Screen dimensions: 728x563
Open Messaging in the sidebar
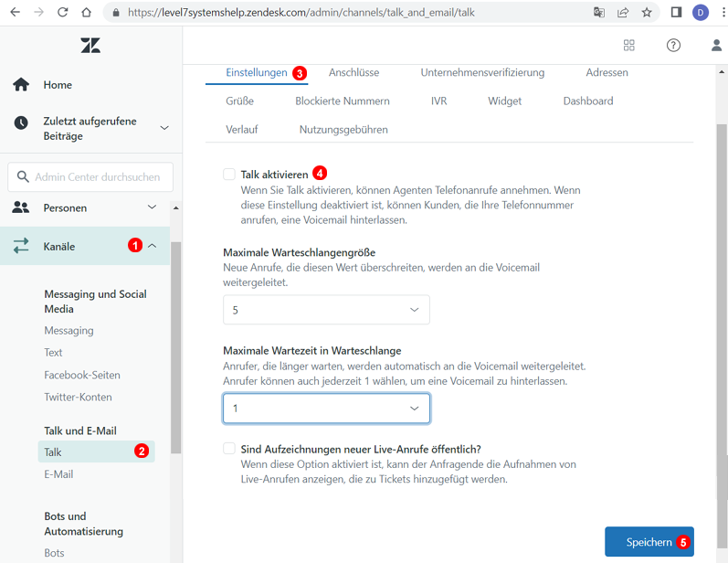point(69,330)
